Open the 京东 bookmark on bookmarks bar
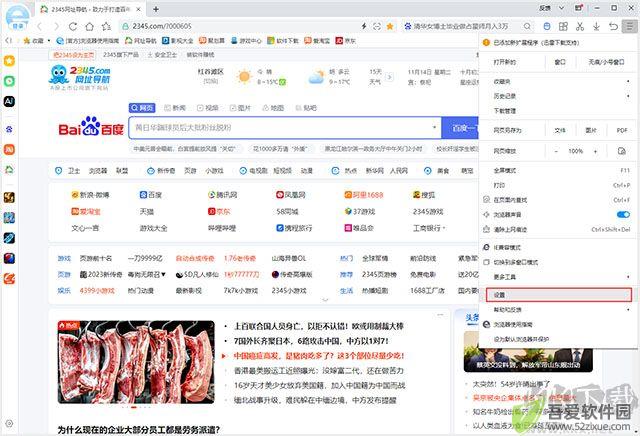 point(345,40)
